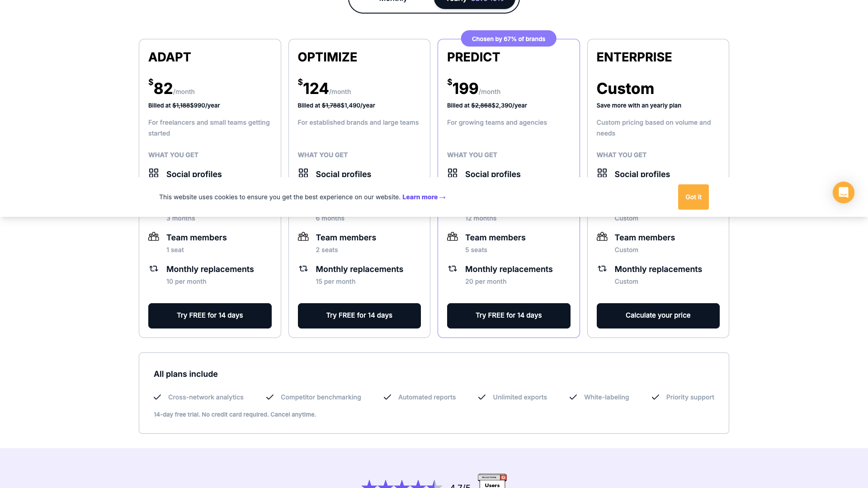Start free trial on the ADAPT plan
Image resolution: width=868 pixels, height=488 pixels.
(x=210, y=315)
